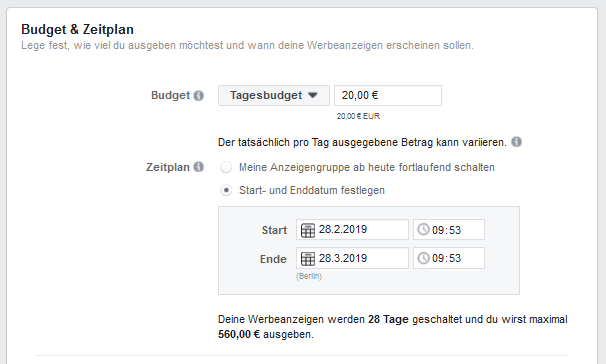
Task: Select 'Meine Anzeigengruppe ab heute fortlaufend schalten'
Action: pyautogui.click(x=226, y=167)
